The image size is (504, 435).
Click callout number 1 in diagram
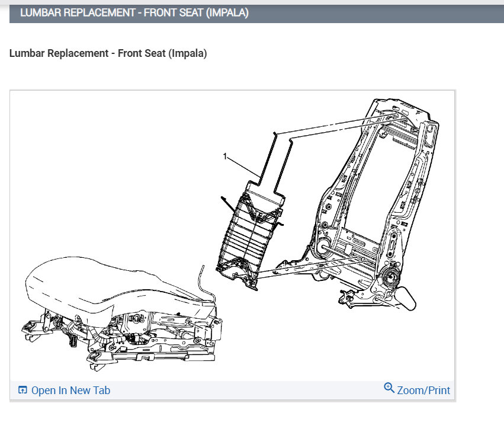[225, 156]
